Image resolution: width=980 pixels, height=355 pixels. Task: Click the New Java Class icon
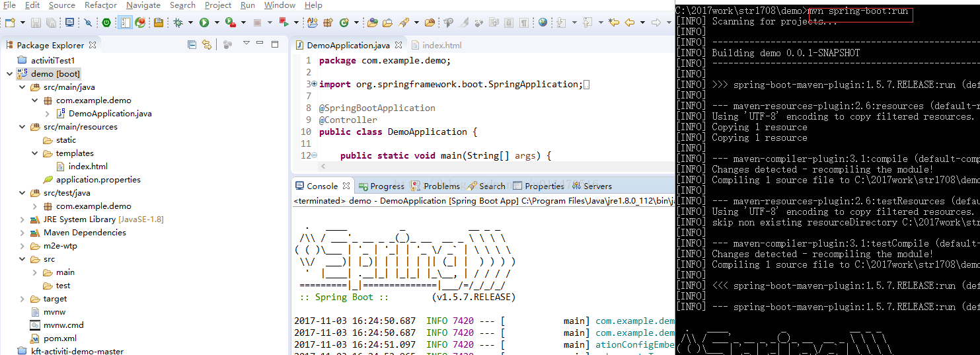[344, 22]
